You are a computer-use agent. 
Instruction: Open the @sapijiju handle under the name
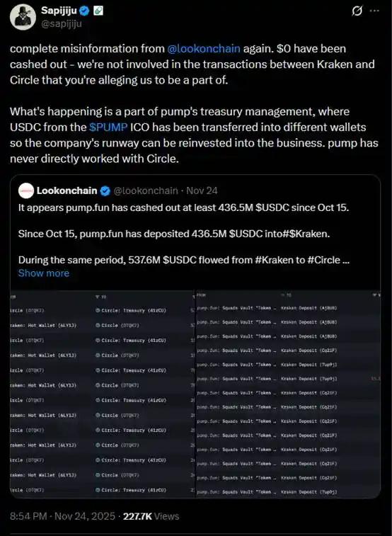(x=61, y=24)
